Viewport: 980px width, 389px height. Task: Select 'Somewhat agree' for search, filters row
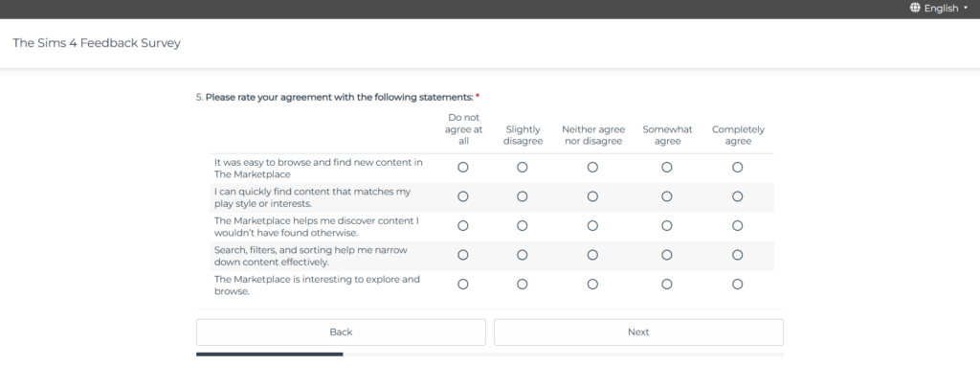click(667, 255)
